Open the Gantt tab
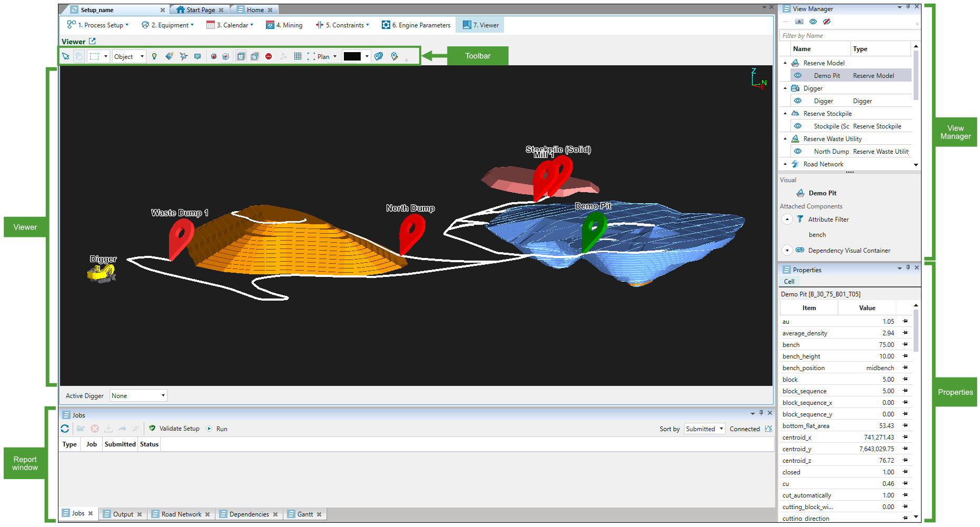The image size is (980, 527). pyautogui.click(x=305, y=514)
